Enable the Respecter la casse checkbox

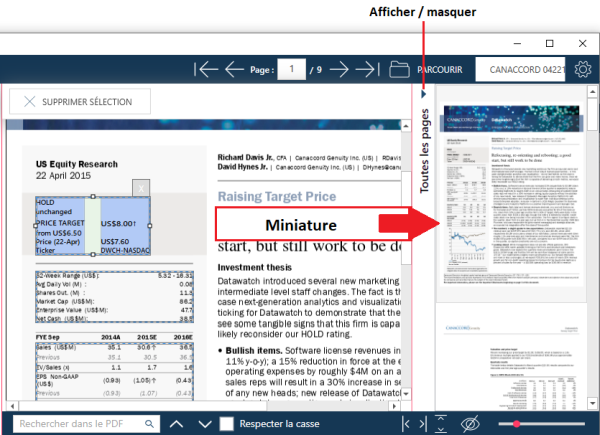pos(228,424)
